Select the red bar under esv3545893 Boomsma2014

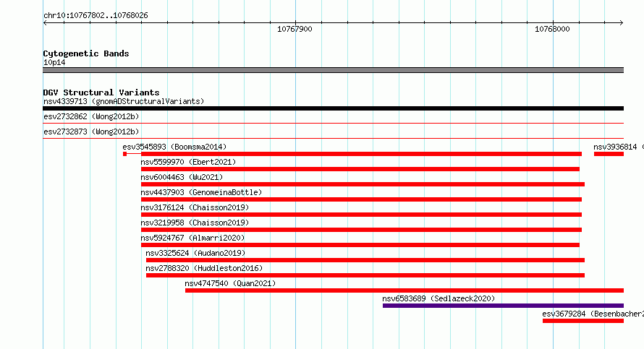(x=361, y=154)
